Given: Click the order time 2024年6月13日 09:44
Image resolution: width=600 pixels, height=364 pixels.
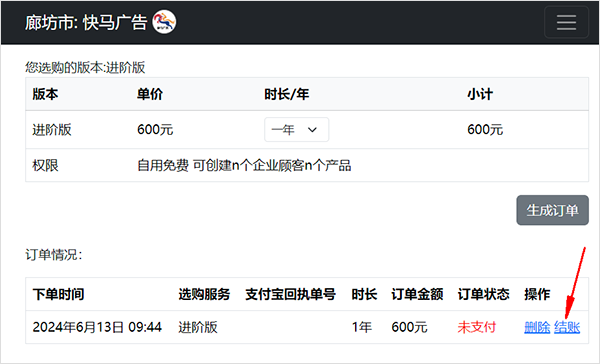Looking at the screenshot, I should pyautogui.click(x=97, y=327).
